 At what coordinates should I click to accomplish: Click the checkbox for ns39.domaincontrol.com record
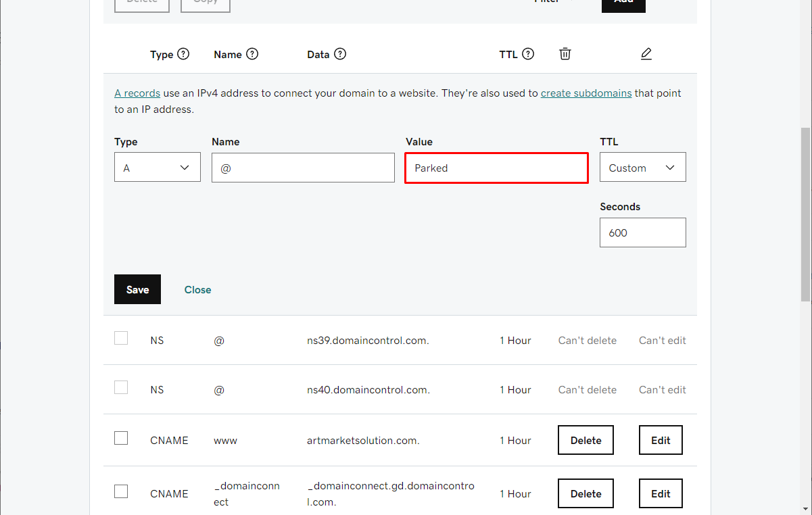(121, 338)
